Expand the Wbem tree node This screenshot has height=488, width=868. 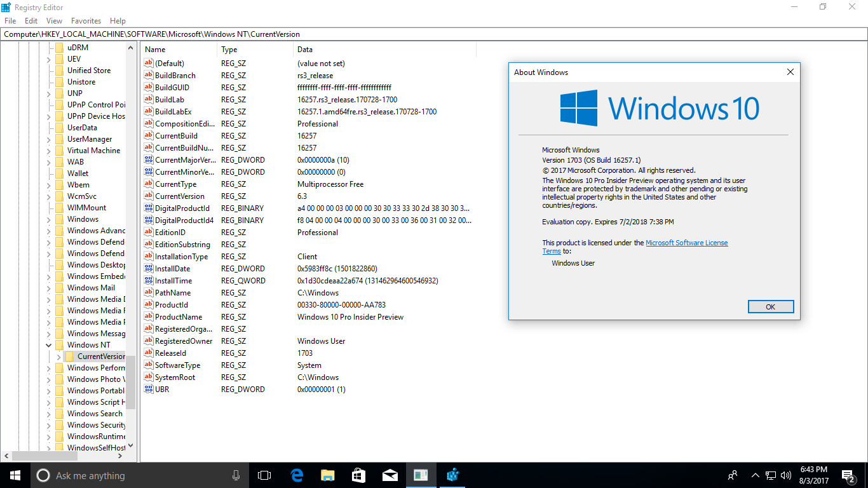click(49, 185)
